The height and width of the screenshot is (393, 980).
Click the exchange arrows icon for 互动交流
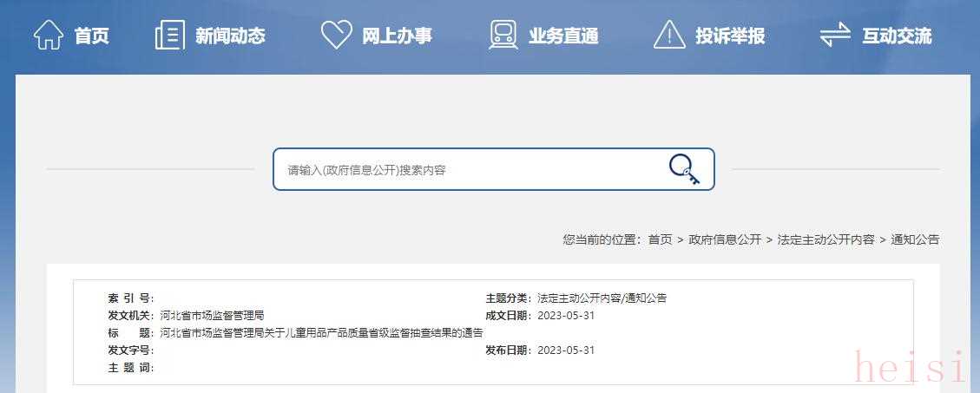tap(836, 35)
